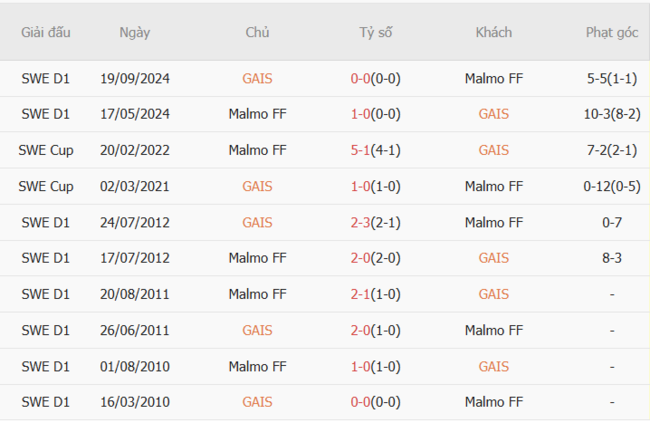Open the 2-3(2-1) match score
This screenshot has width=650, height=423.
coord(376,222)
